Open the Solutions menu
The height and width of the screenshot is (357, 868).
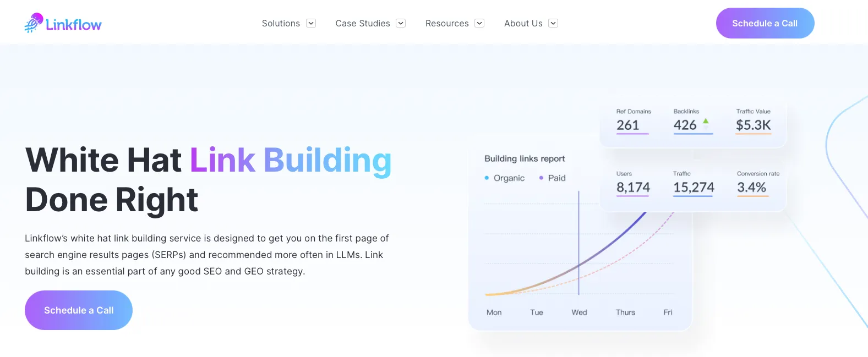pos(280,23)
